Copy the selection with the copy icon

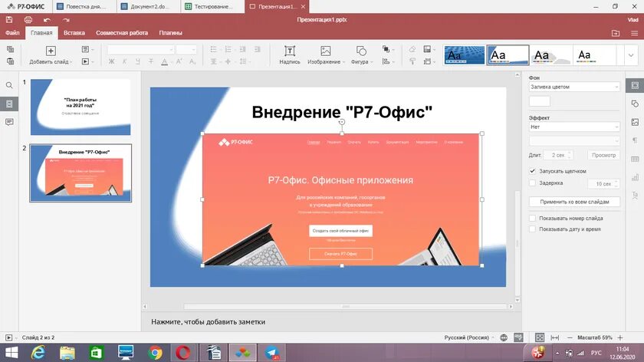tap(10, 49)
